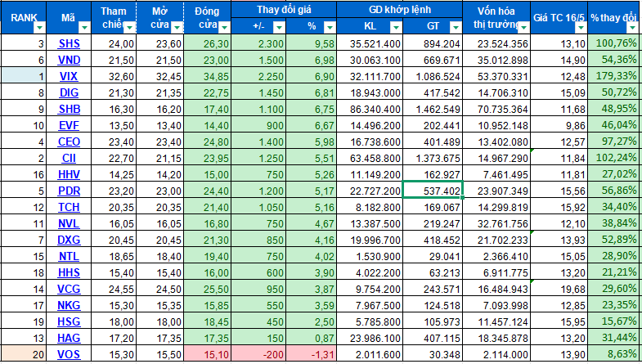Select opening price 21,15 for CII
The image size is (642, 364).
[159, 158]
